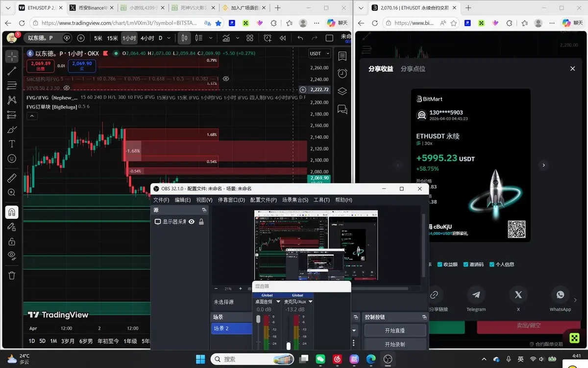Toggle hide all drawings eye icon

coord(12,256)
